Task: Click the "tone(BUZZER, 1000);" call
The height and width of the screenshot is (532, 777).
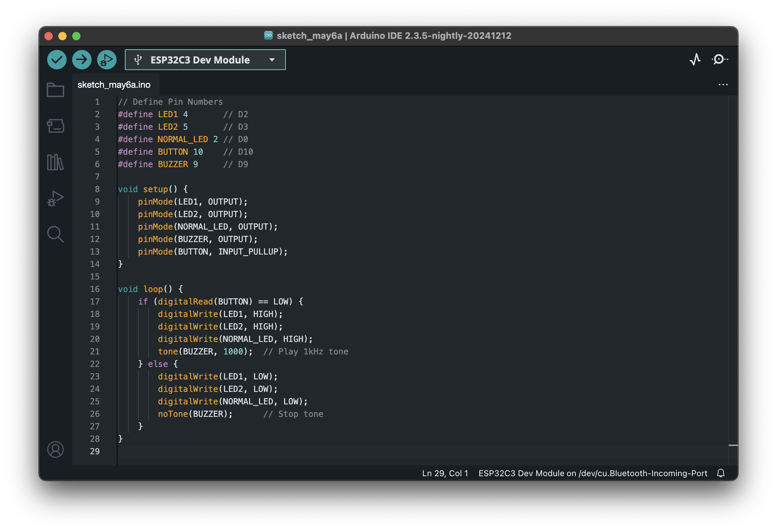Action: click(x=205, y=351)
